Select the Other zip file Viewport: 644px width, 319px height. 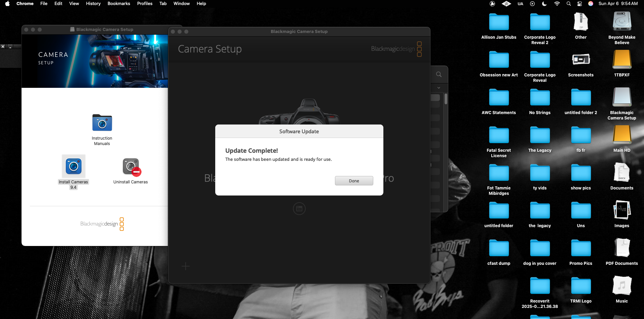[581, 22]
